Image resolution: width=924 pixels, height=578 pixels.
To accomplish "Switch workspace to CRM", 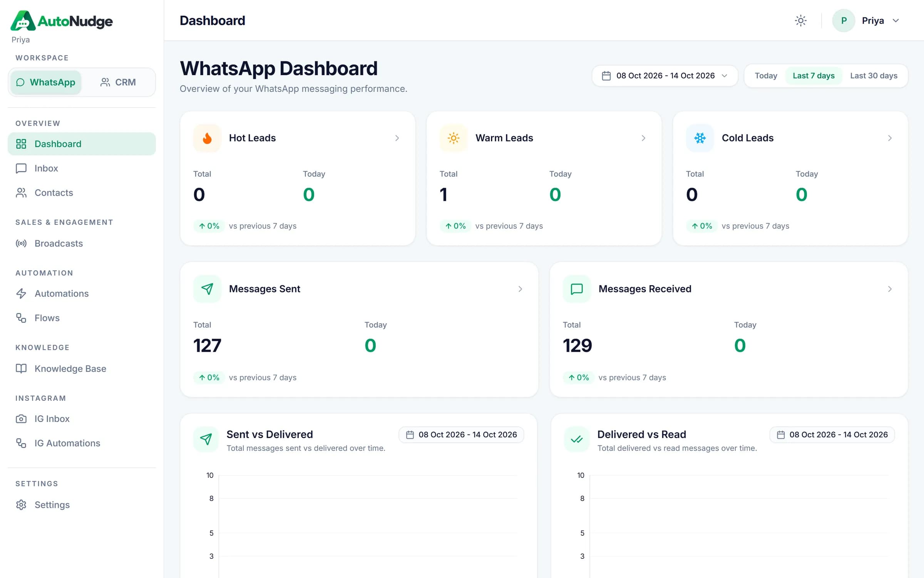I will pos(118,82).
